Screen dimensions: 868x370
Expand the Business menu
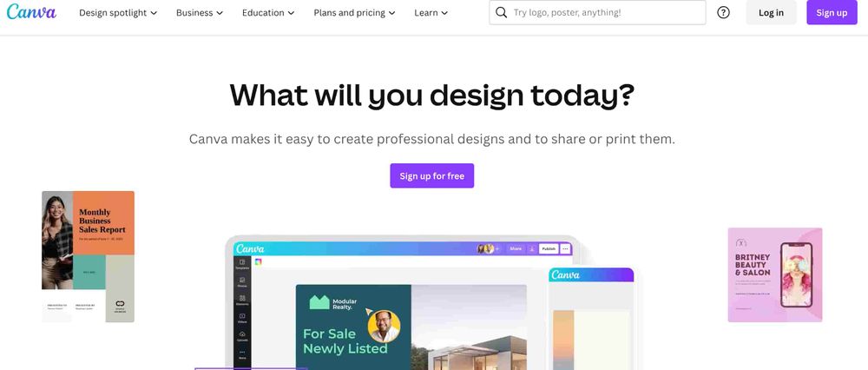coord(200,12)
